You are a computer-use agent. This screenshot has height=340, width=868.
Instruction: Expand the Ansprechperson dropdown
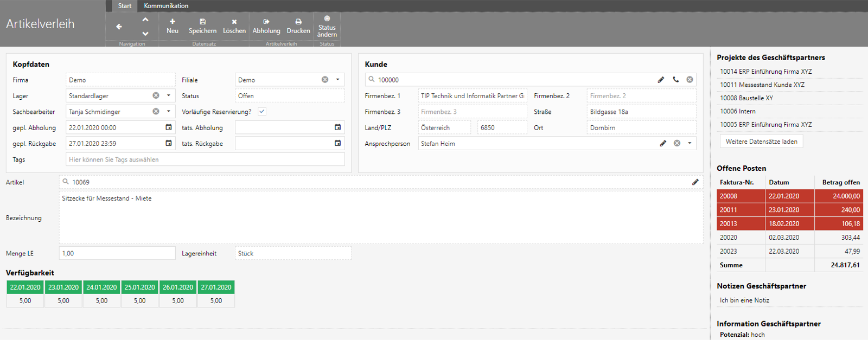point(690,143)
